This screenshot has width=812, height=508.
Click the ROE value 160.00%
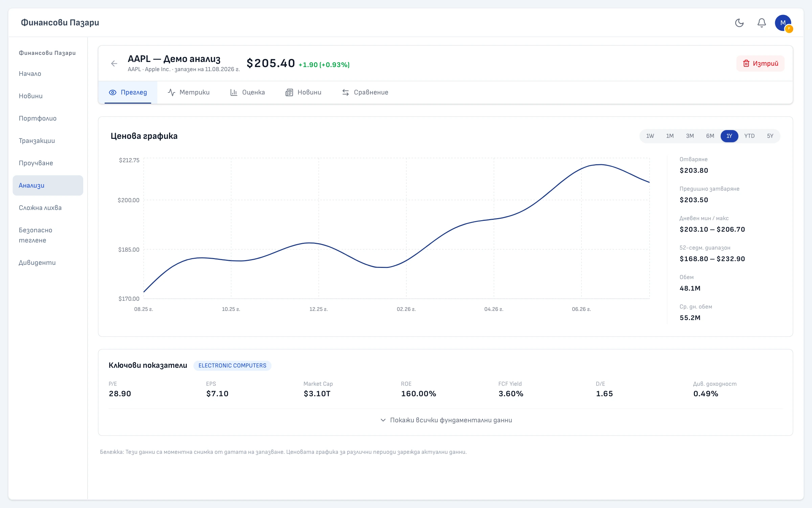coord(419,394)
